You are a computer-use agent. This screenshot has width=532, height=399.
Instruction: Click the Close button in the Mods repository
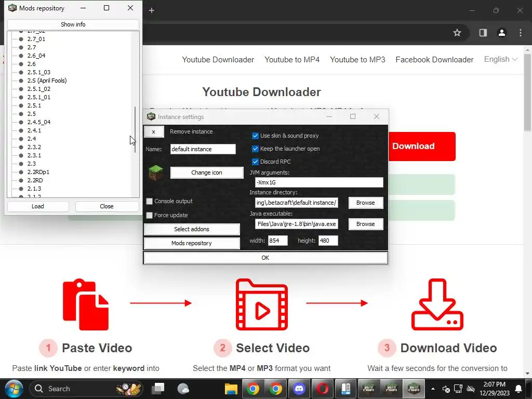[107, 206]
